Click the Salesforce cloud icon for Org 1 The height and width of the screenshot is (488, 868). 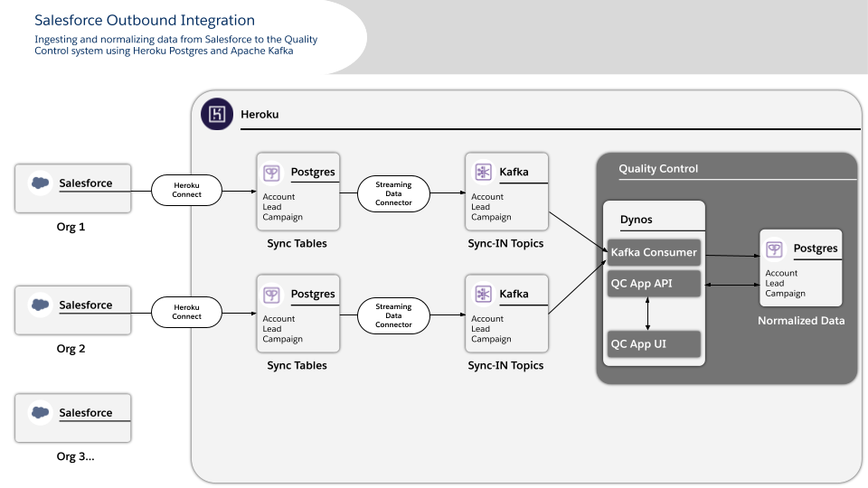[41, 183]
